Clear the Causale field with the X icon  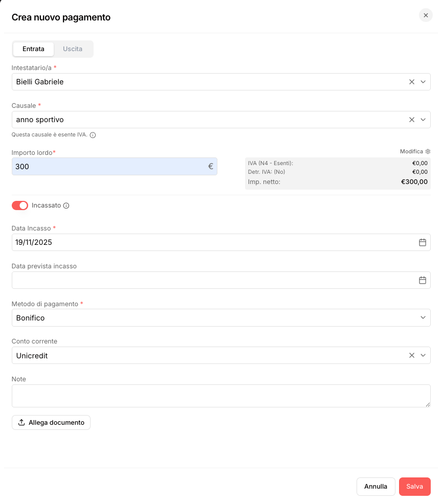coord(411,120)
